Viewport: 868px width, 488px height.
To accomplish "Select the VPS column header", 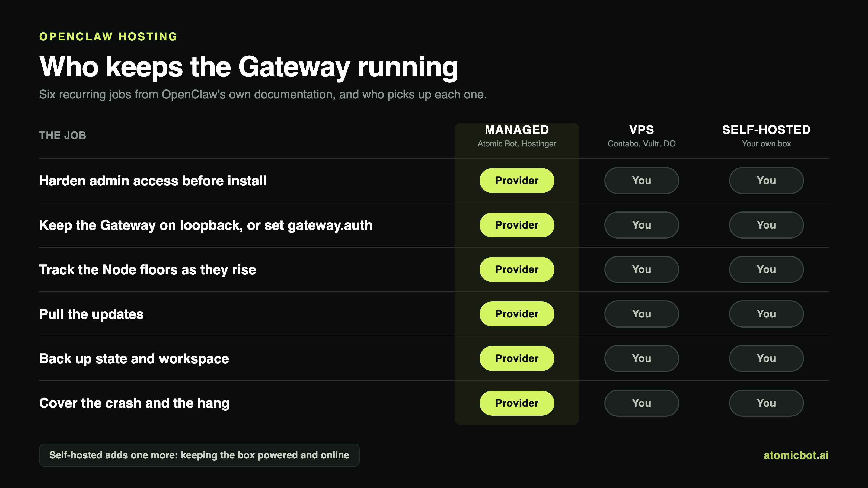I will (x=642, y=130).
